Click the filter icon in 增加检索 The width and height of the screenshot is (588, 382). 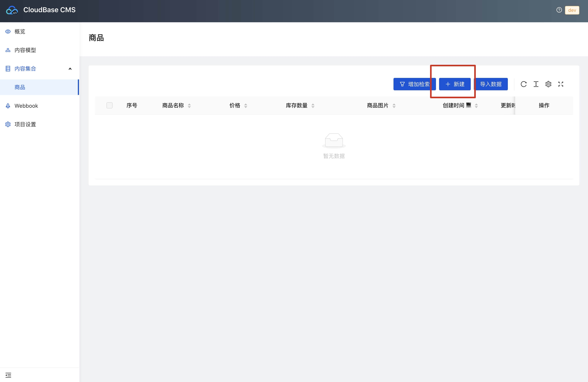pyautogui.click(x=402, y=84)
